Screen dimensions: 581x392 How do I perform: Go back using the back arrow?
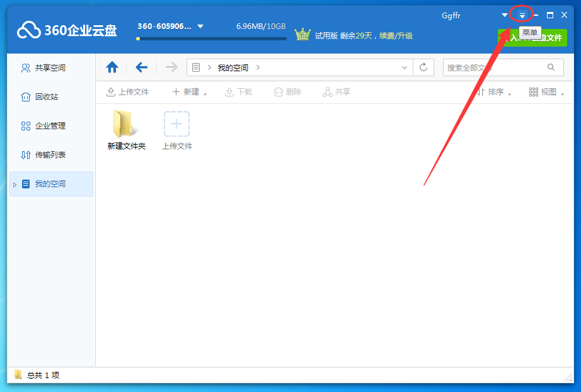141,67
